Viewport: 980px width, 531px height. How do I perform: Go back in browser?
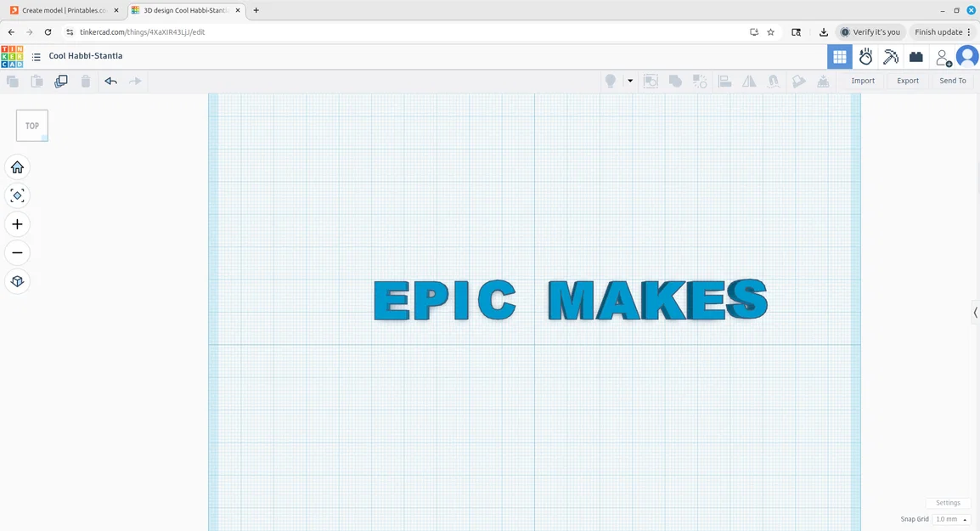click(11, 32)
